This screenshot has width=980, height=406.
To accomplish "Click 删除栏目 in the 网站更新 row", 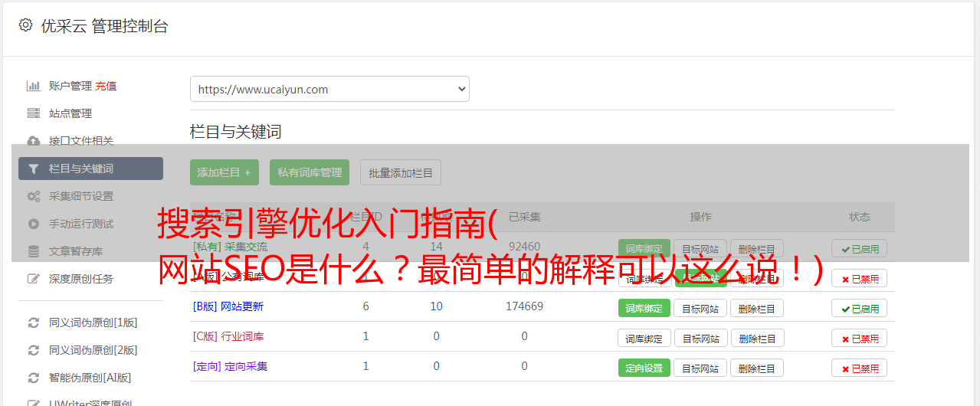I will (757, 308).
